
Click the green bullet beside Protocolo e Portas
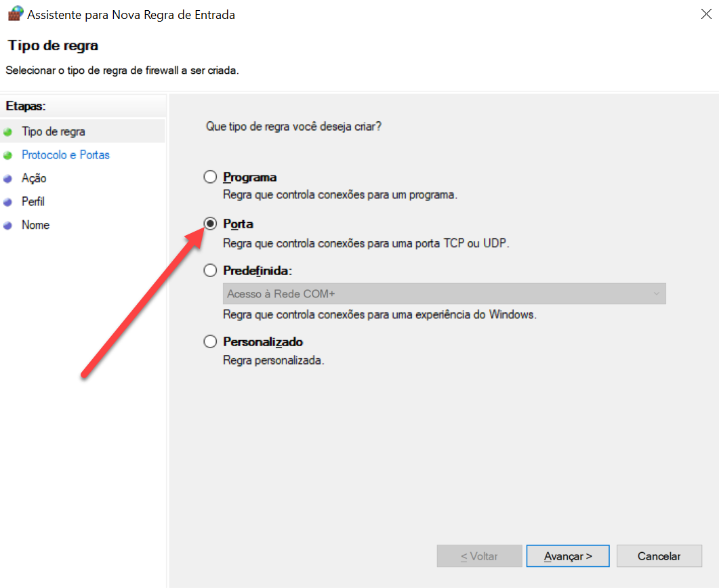tap(8, 155)
